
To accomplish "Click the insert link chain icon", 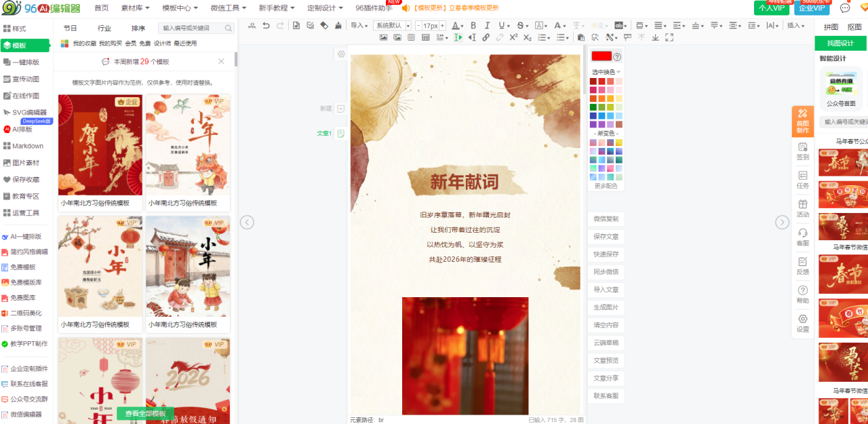I will coord(486,37).
